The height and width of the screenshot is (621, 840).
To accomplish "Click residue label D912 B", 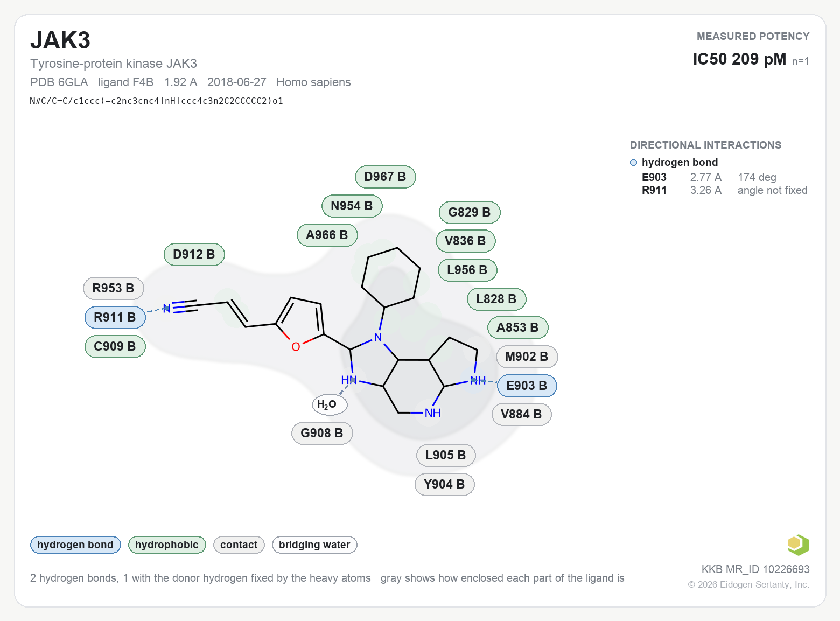I will coord(194,254).
